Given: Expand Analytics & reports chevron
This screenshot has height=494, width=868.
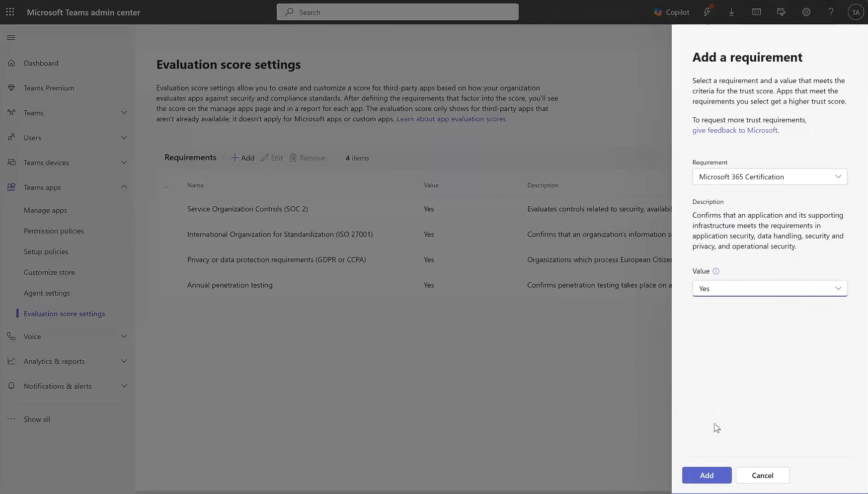Looking at the screenshot, I should [124, 361].
